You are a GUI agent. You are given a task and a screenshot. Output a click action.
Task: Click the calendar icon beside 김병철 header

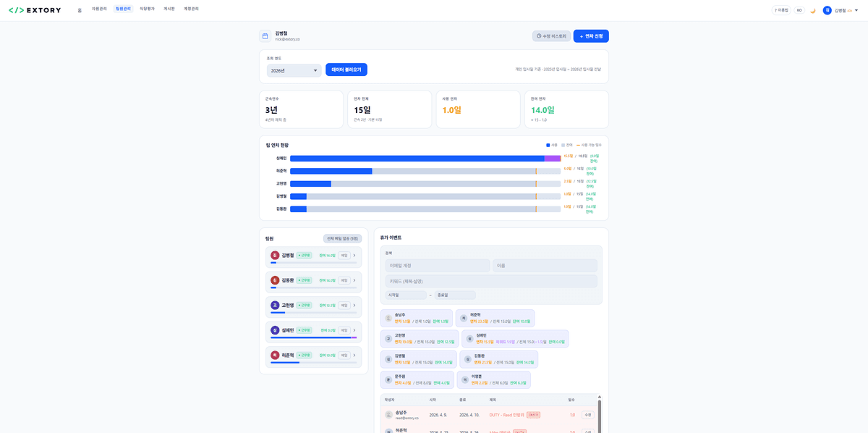(265, 36)
